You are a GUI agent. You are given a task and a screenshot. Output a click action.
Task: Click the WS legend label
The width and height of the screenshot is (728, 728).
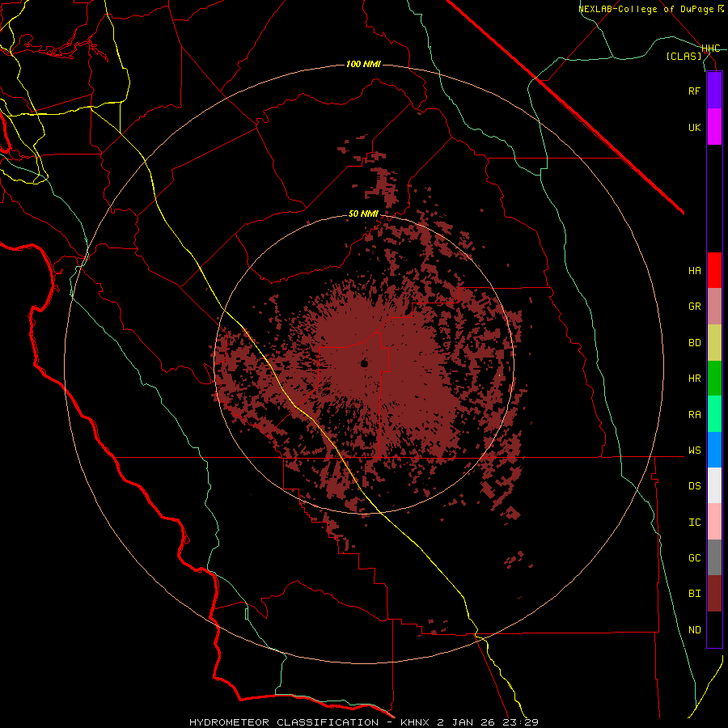coord(694,450)
